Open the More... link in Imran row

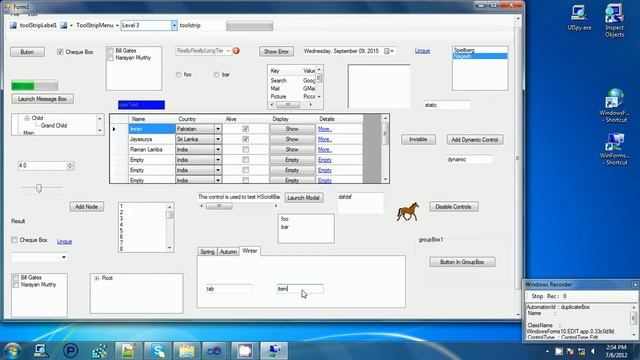point(325,129)
